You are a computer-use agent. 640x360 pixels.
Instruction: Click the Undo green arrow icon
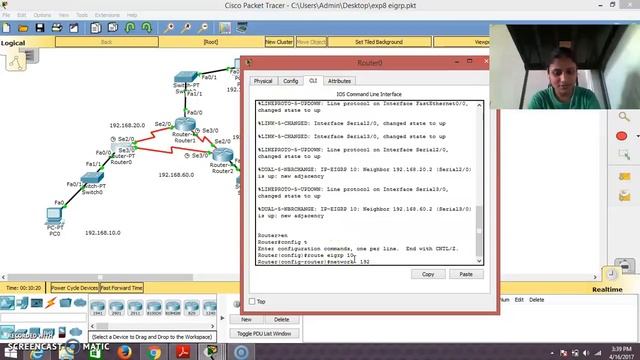pyautogui.click(x=130, y=28)
